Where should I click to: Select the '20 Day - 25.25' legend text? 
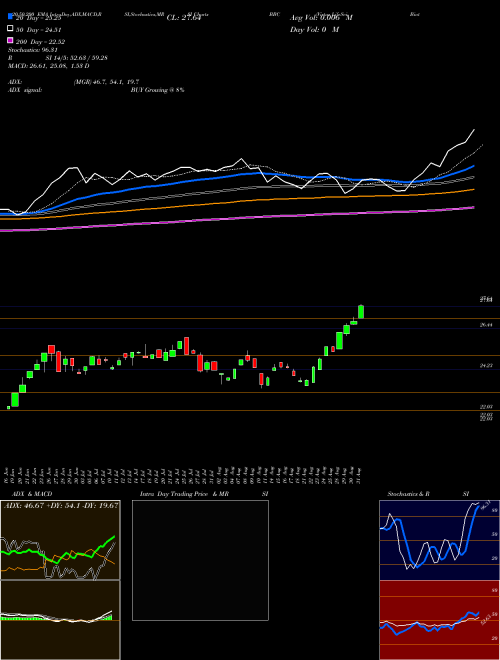coord(39,18)
